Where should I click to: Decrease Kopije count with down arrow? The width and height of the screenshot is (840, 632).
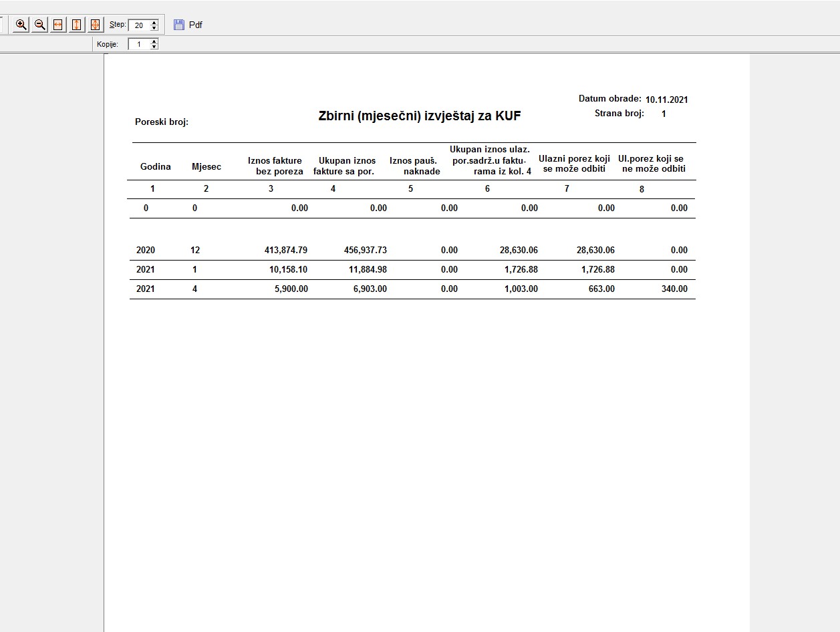154,47
